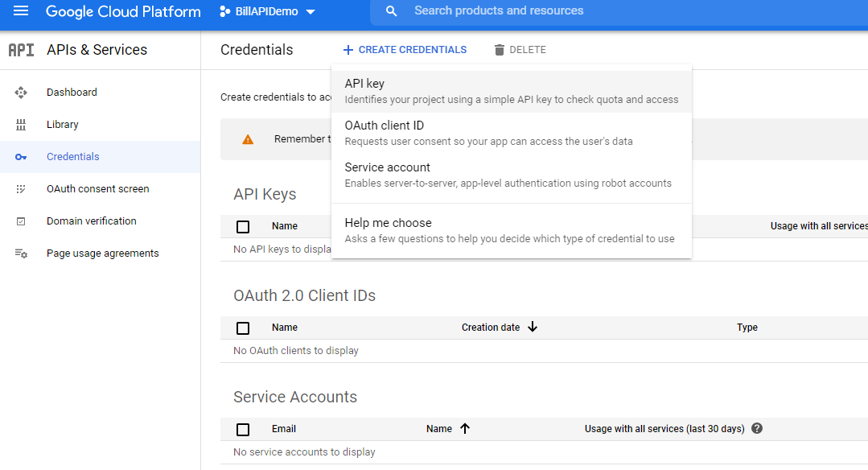
Task: Click the No OAuth clients to display text
Action: [295, 350]
